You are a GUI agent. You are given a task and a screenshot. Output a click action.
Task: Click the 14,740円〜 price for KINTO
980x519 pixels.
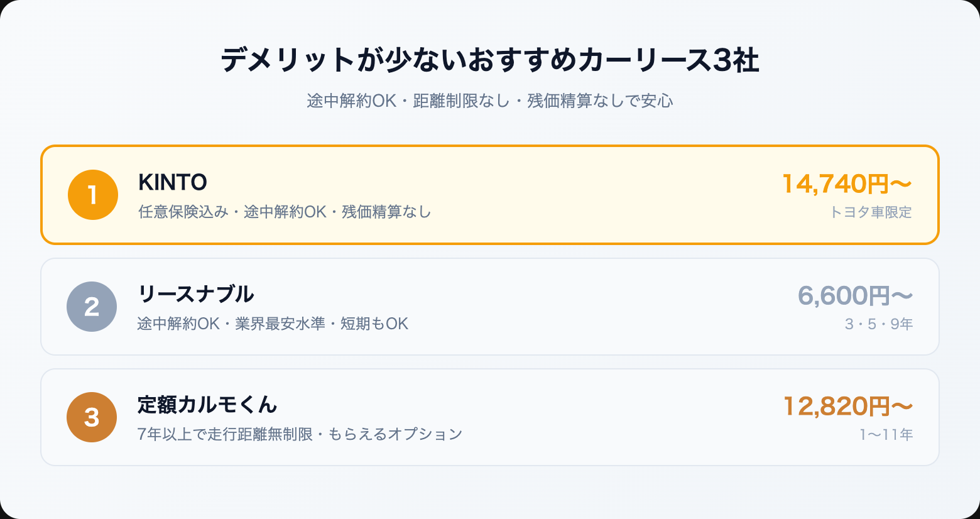pos(846,184)
